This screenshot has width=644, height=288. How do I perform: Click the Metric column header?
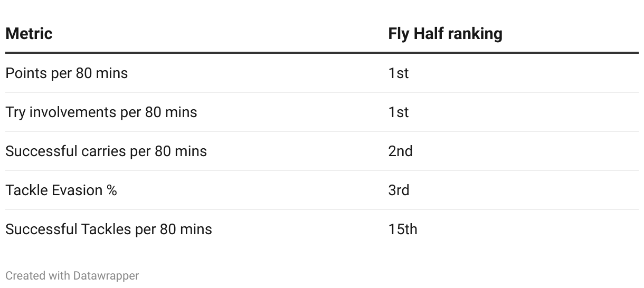click(x=29, y=34)
